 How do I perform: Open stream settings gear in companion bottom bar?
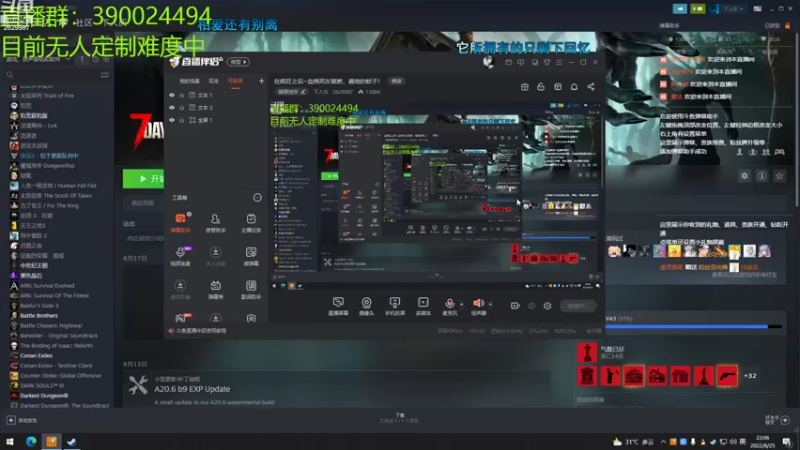(x=547, y=306)
